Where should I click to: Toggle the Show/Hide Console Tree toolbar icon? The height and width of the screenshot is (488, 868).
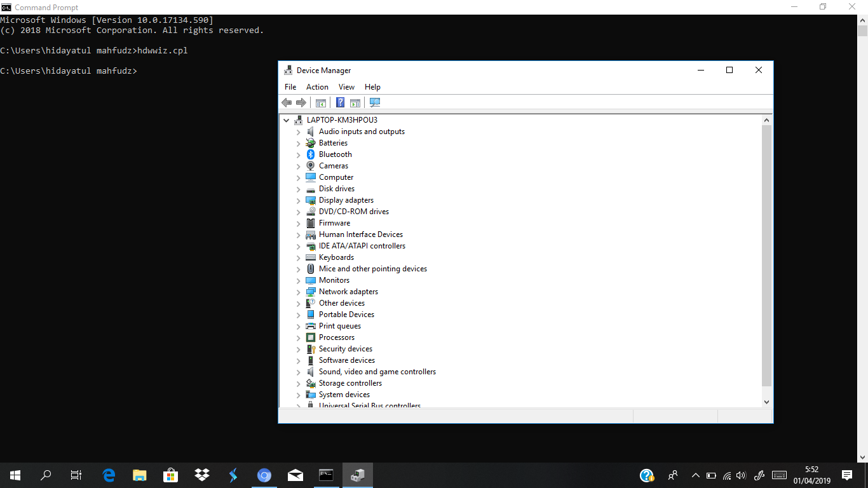tap(321, 102)
